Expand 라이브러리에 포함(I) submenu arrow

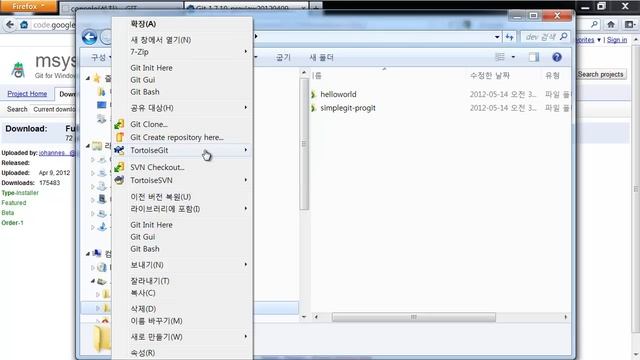tap(246, 209)
